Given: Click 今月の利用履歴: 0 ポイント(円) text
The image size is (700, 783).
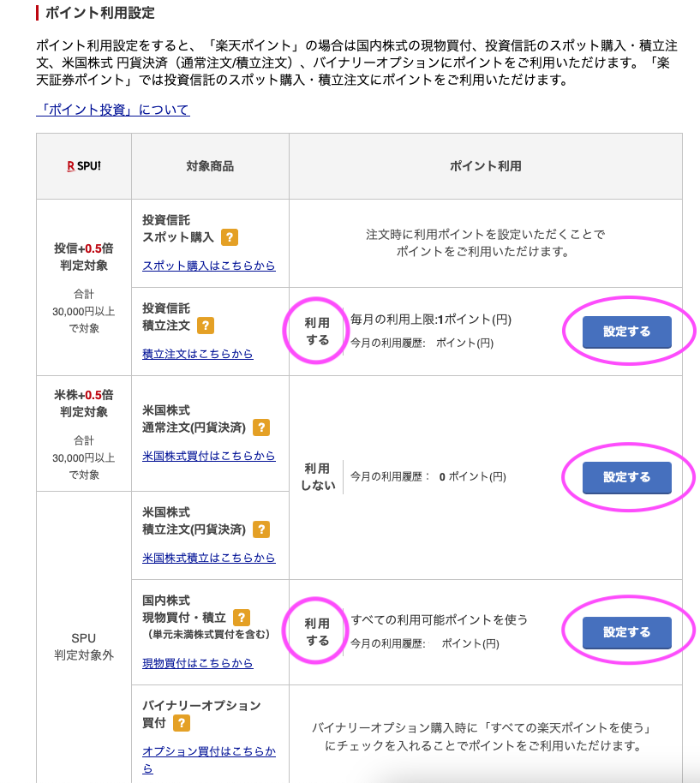Looking at the screenshot, I should 428,477.
